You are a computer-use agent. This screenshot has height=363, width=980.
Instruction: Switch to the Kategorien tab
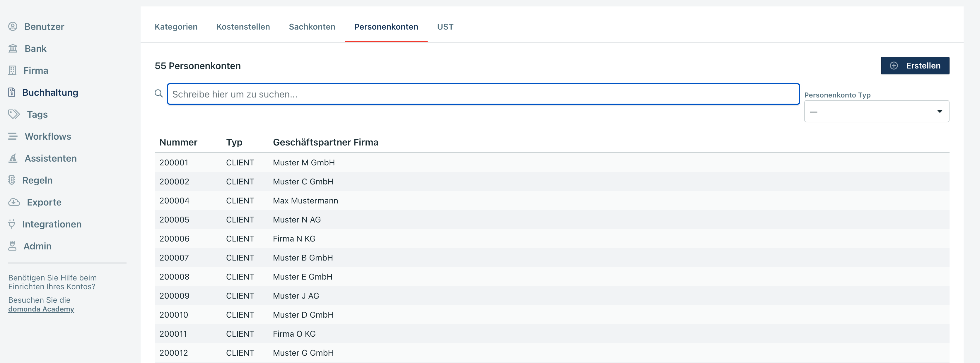(x=176, y=27)
